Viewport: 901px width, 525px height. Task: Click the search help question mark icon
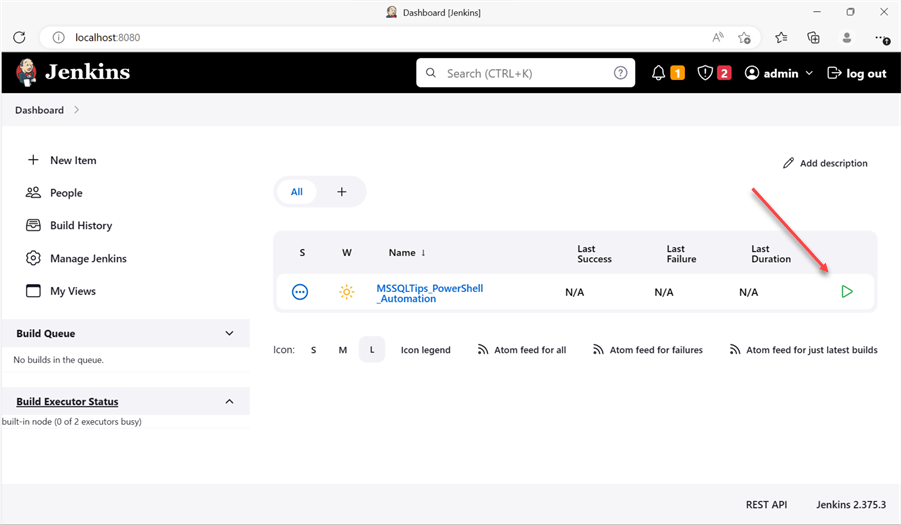(620, 73)
